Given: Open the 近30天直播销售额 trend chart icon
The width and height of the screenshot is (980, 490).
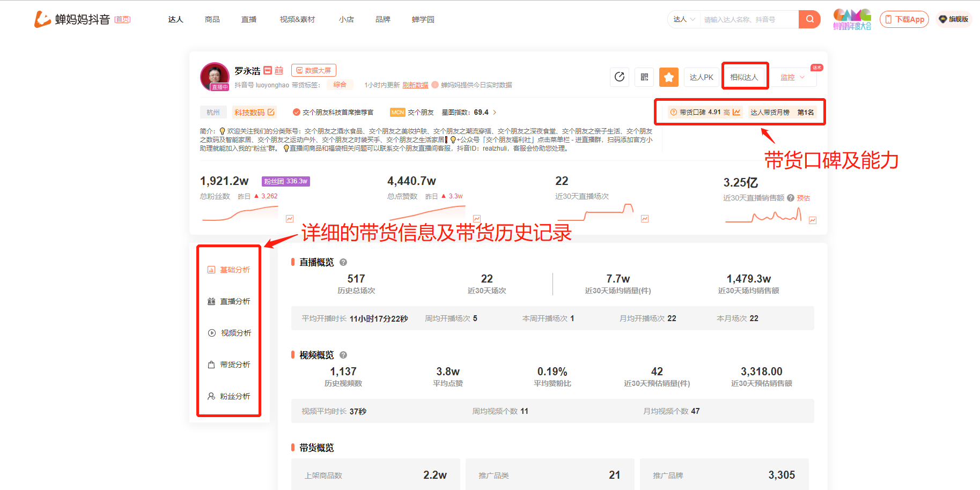Looking at the screenshot, I should tap(813, 220).
